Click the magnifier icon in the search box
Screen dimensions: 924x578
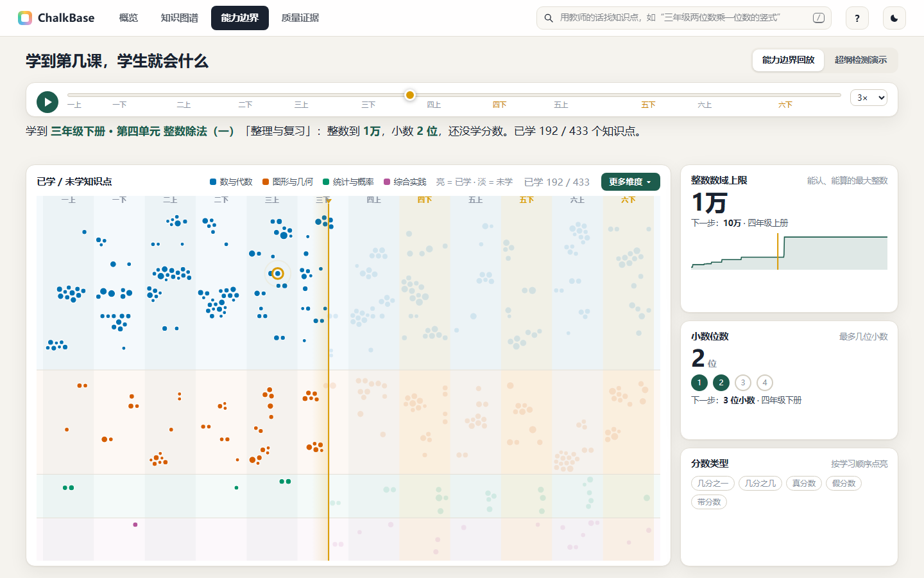549,18
